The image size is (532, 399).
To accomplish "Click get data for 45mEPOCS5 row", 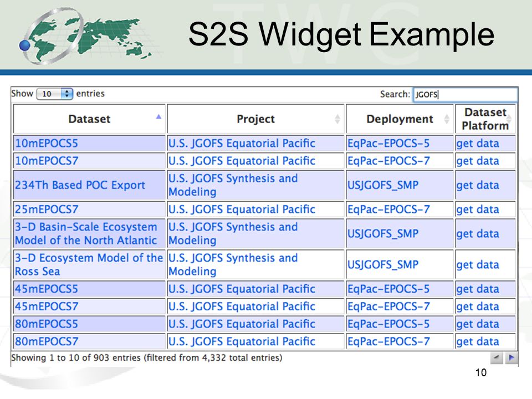I will tap(478, 289).
